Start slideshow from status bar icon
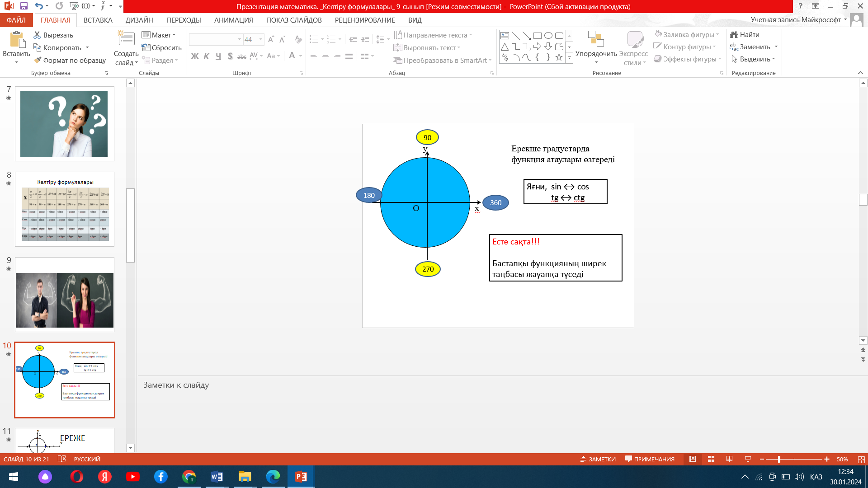 pyautogui.click(x=748, y=459)
